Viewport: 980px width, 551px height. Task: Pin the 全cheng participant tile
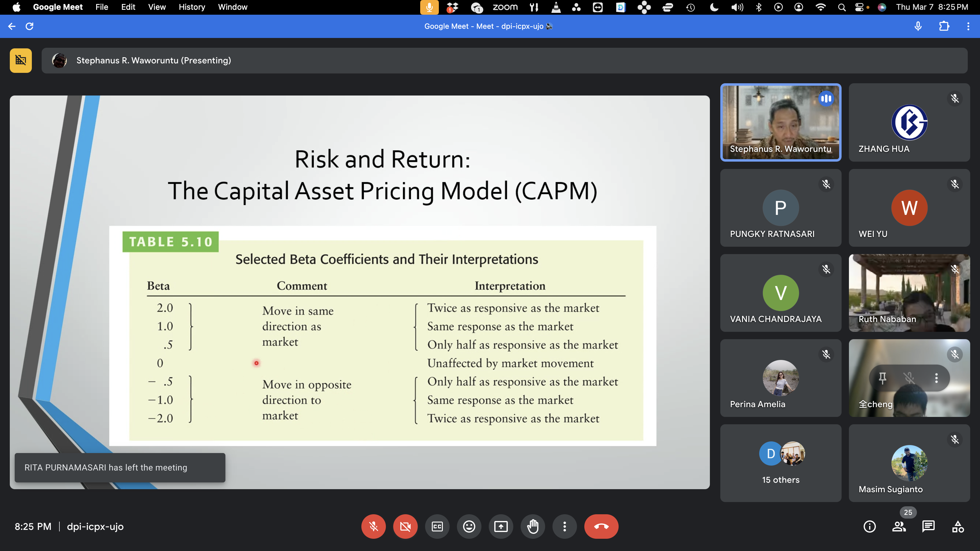883,378
